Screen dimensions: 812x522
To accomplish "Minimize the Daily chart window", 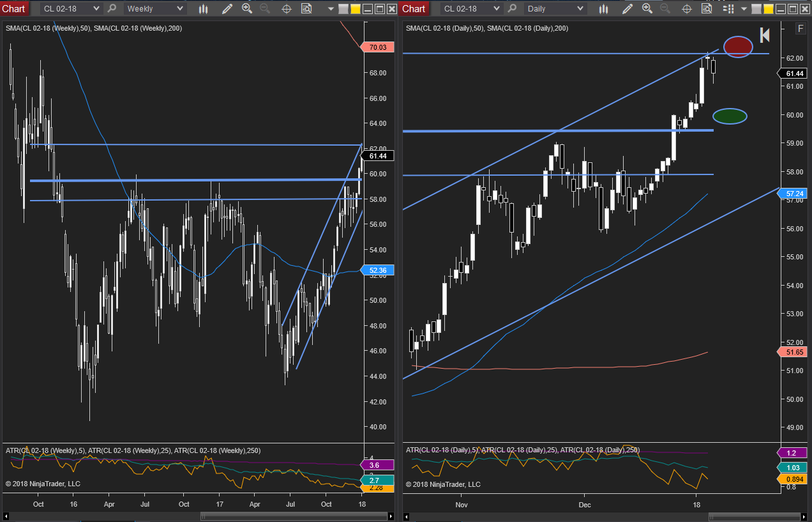I will pyautogui.click(x=780, y=9).
